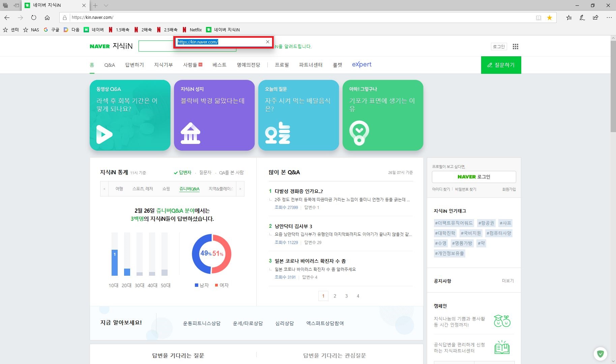The image size is (616, 364).
Task: Clear the highlighted URL popup with X
Action: [x=268, y=42]
